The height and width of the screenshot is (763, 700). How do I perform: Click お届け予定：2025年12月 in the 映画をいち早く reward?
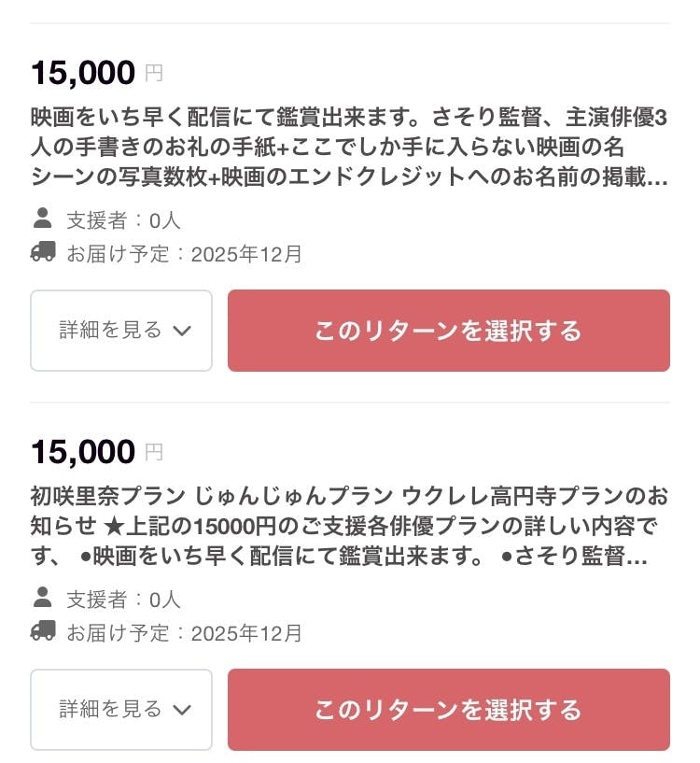184,254
